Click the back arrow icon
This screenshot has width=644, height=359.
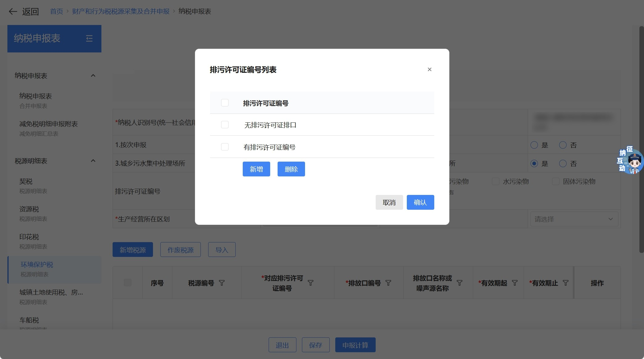13,12
